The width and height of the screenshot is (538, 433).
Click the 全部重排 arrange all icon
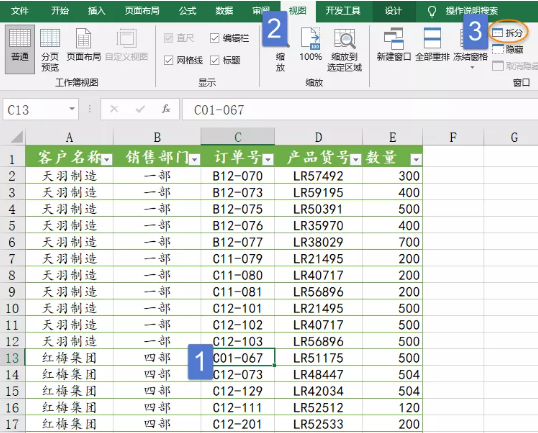tap(432, 45)
